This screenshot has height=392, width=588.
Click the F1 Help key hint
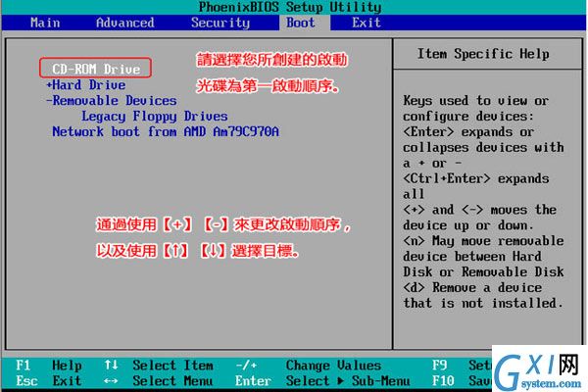point(48,366)
